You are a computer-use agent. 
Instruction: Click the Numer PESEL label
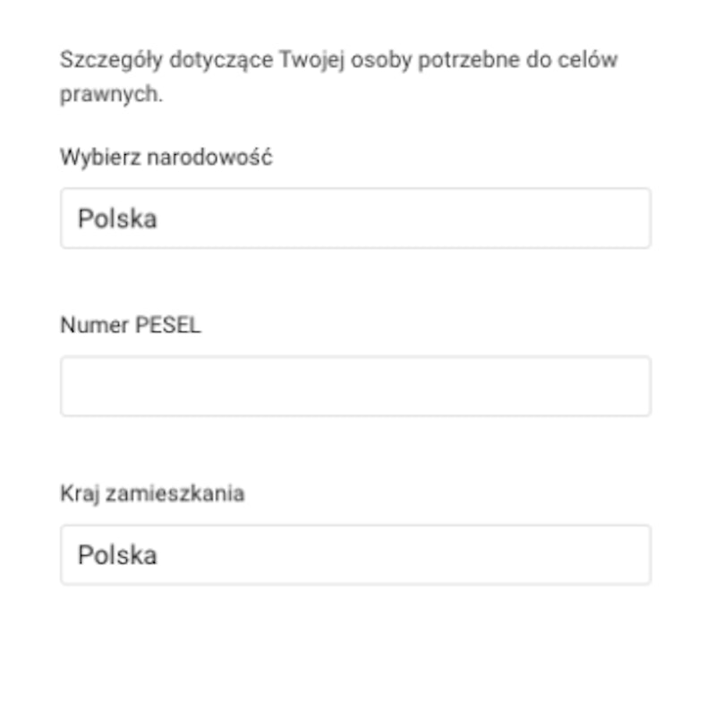point(131,326)
